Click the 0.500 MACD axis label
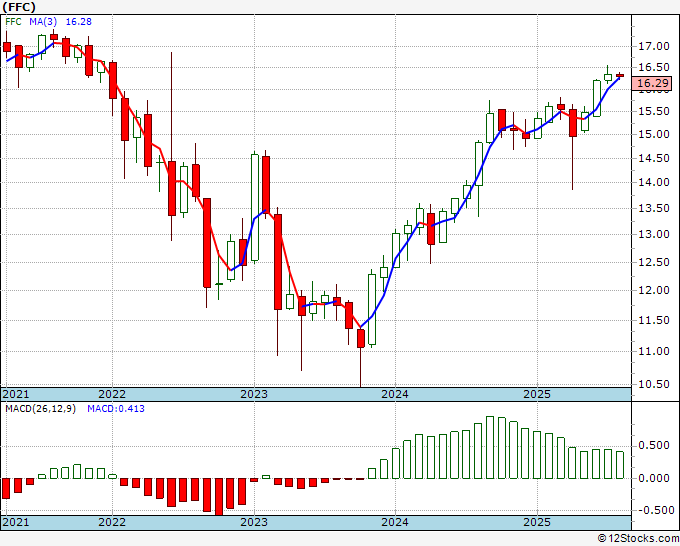The image size is (680, 546). (654, 446)
